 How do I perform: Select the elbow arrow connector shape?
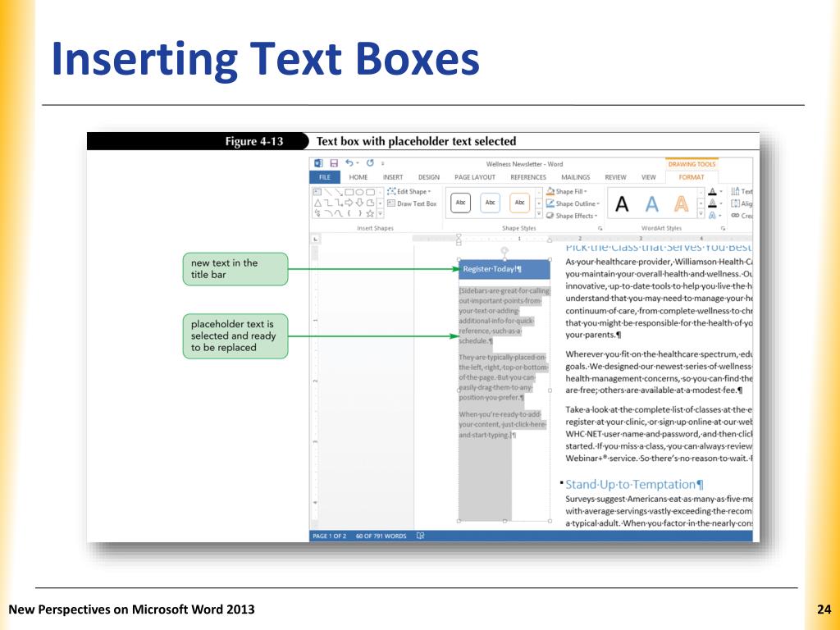pos(339,203)
